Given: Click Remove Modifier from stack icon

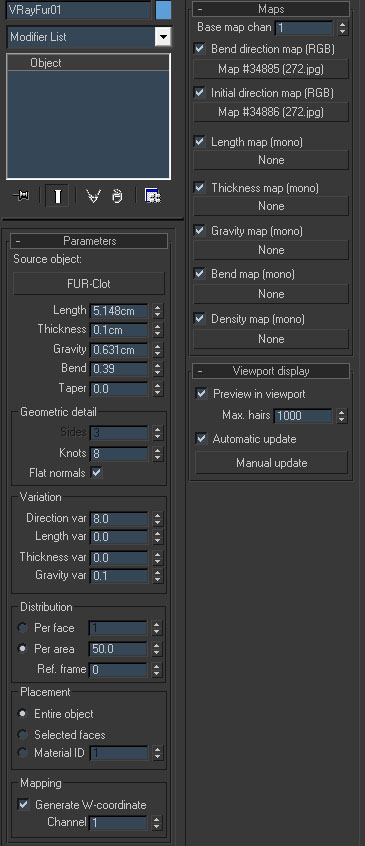Looking at the screenshot, I should coord(118,196).
